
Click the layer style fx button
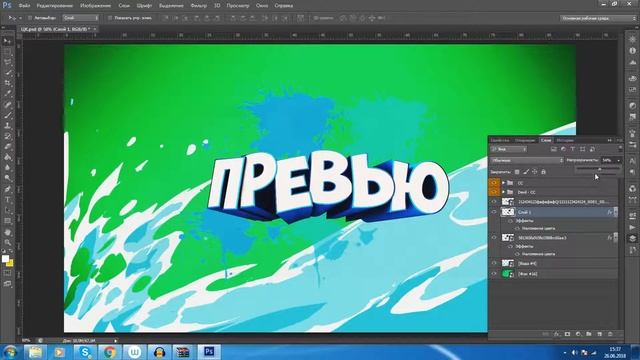556,334
